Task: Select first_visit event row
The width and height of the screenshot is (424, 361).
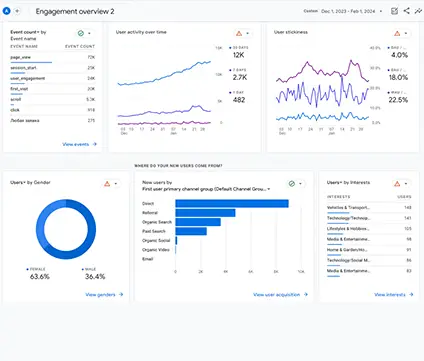Action: pyautogui.click(x=53, y=89)
